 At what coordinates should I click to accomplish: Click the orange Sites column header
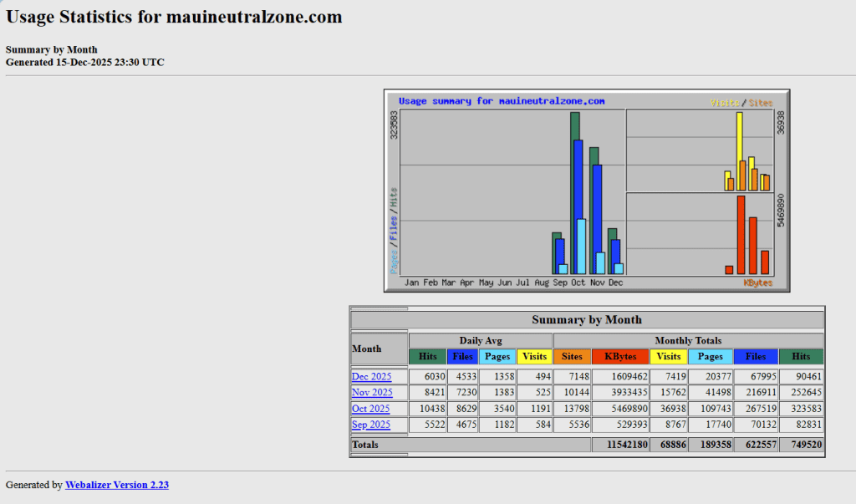click(x=572, y=356)
